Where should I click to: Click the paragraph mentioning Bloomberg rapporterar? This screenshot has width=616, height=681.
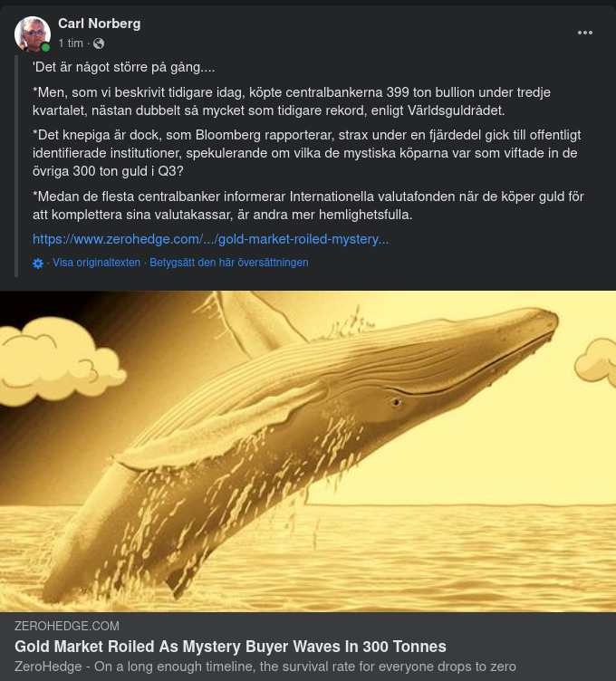(x=307, y=153)
